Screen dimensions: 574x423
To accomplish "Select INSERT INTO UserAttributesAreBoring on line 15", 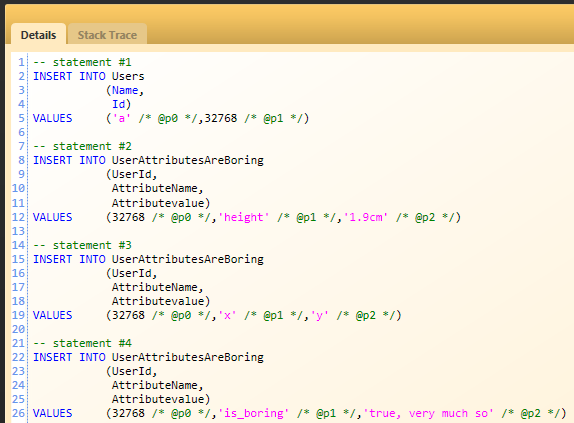I will (x=148, y=259).
